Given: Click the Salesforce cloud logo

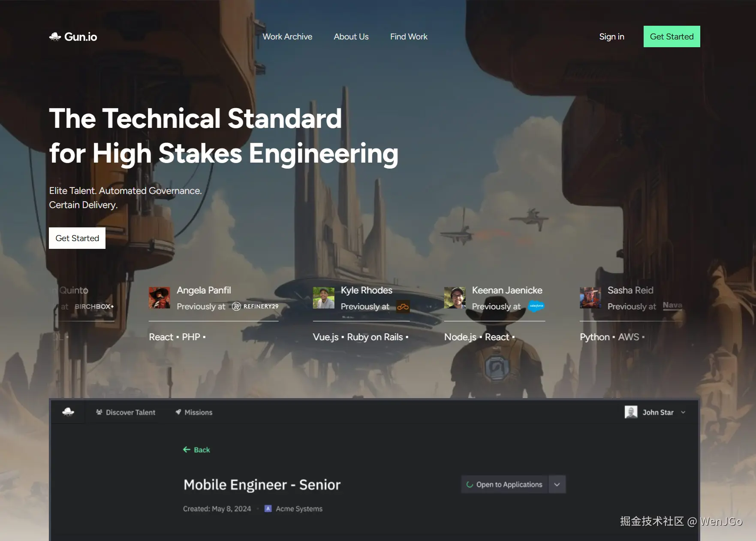Looking at the screenshot, I should [x=536, y=306].
